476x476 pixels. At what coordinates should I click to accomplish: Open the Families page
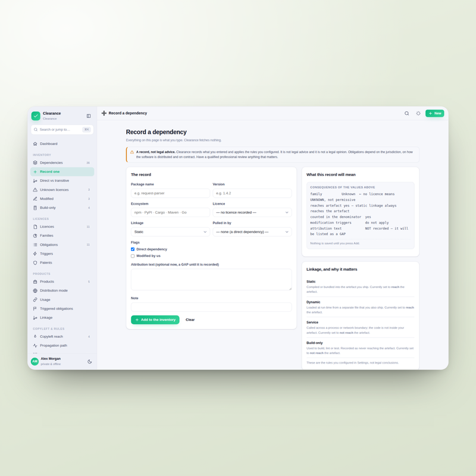(x=62, y=236)
